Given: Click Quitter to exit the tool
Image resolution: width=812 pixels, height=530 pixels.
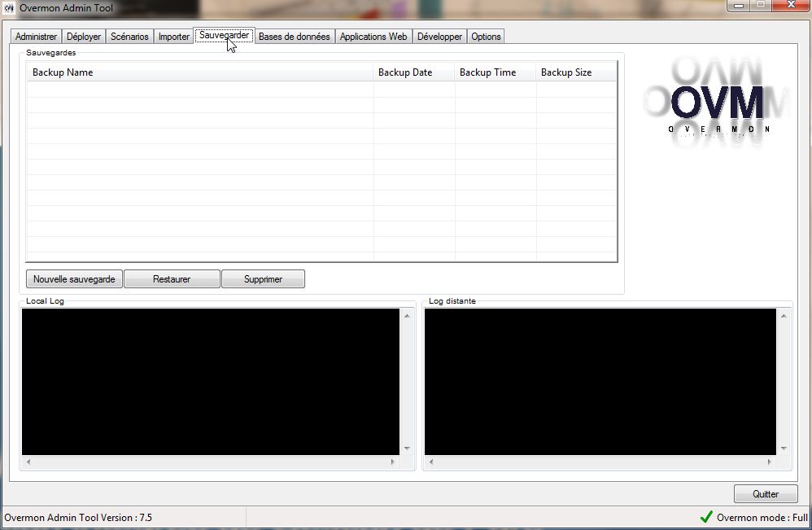Looking at the screenshot, I should click(765, 494).
